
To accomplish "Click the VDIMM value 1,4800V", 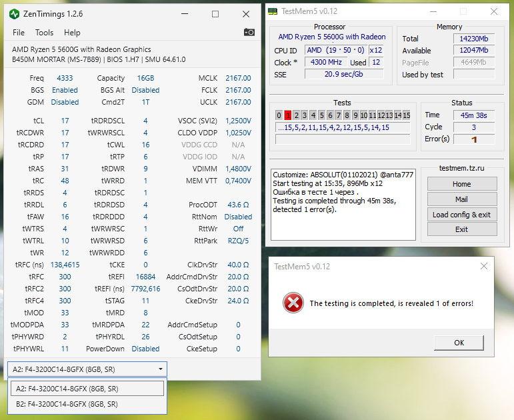I will (x=238, y=169).
